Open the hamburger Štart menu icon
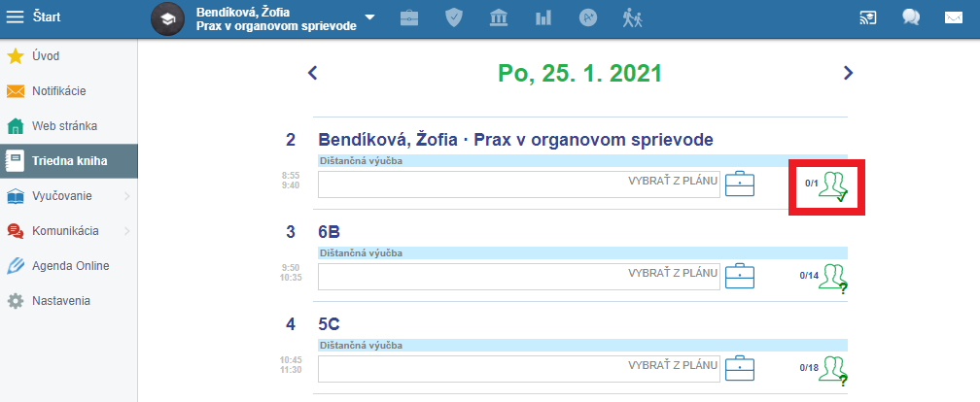980x402 pixels. tap(15, 17)
